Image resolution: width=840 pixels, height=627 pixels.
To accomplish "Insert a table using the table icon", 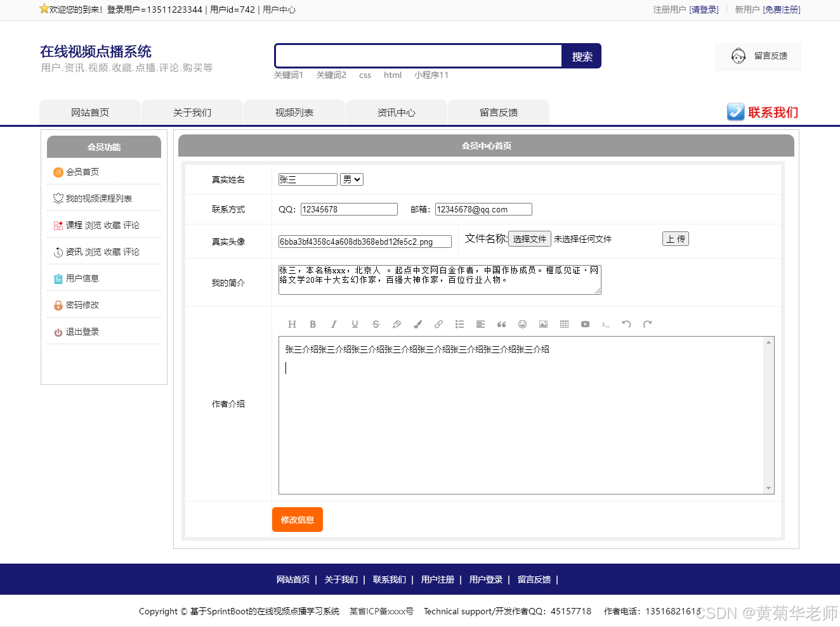I will (x=564, y=324).
